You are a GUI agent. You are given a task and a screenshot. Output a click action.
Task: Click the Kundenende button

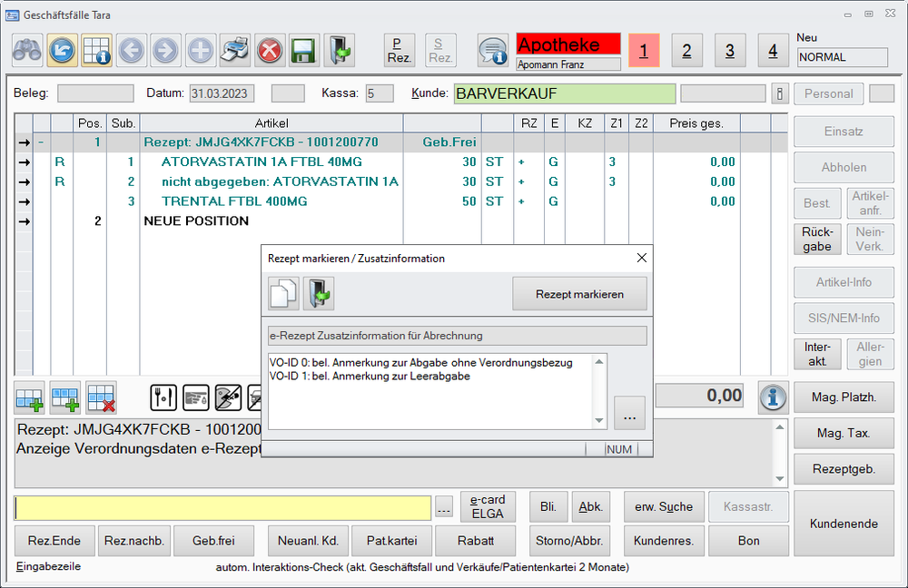pyautogui.click(x=844, y=524)
